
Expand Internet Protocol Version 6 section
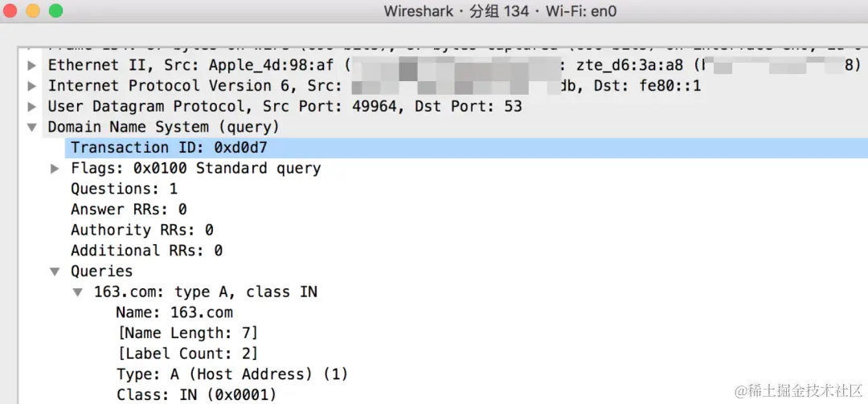32,86
